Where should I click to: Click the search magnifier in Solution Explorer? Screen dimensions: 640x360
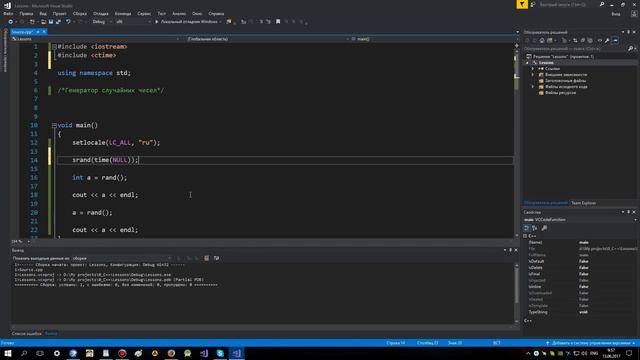[631, 49]
